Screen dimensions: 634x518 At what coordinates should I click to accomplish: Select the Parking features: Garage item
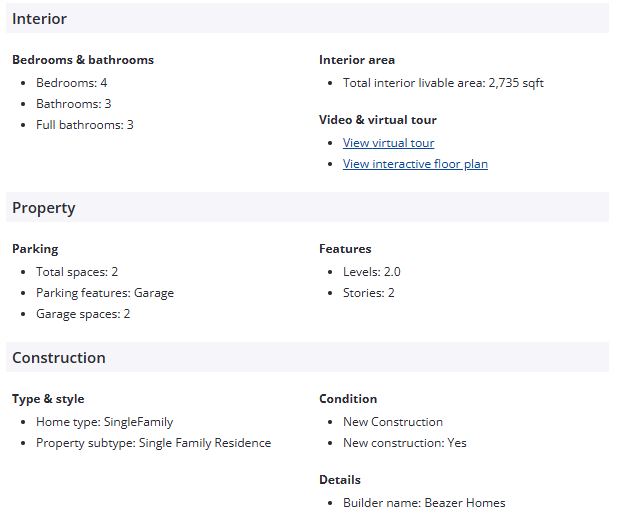coord(105,293)
